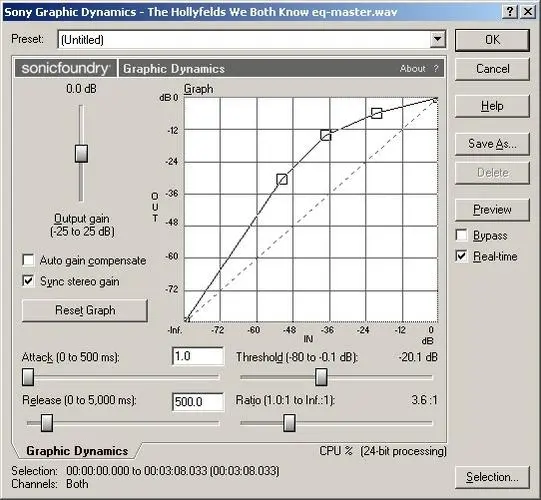Click the Reset Graph button
The image size is (541, 500).
[85, 310]
